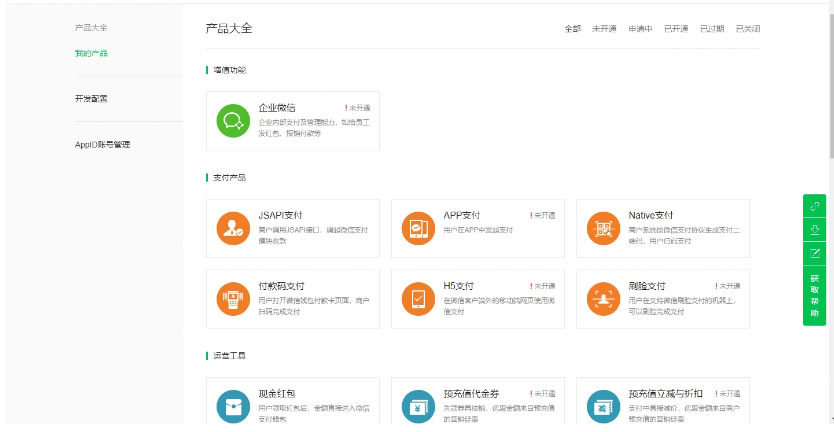The image size is (834, 432).
Task: Open the H5支付 orange checkmark icon
Action: (417, 298)
